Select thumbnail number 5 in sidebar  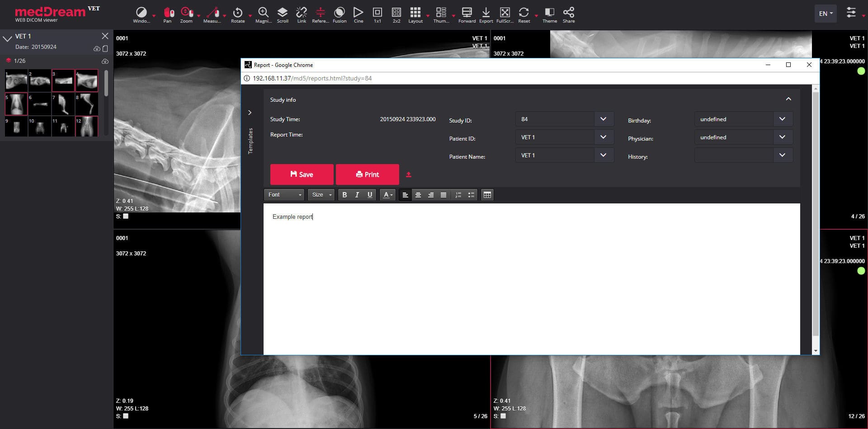click(16, 104)
